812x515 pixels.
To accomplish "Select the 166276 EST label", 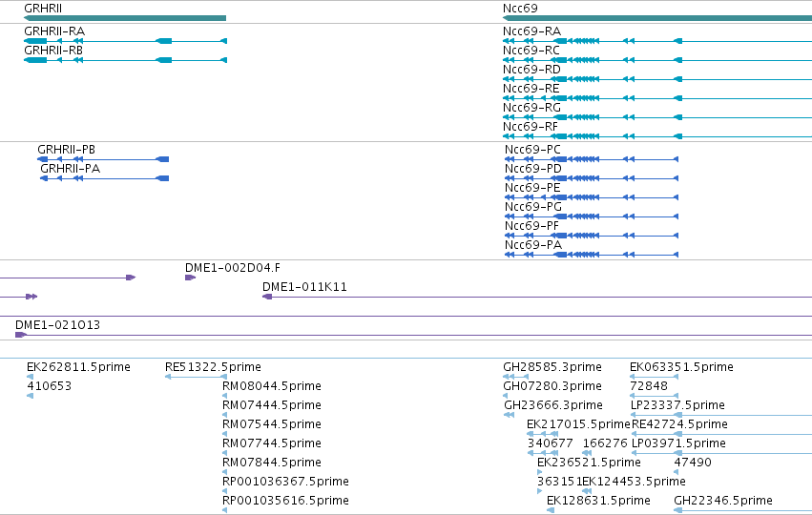I will [605, 443].
